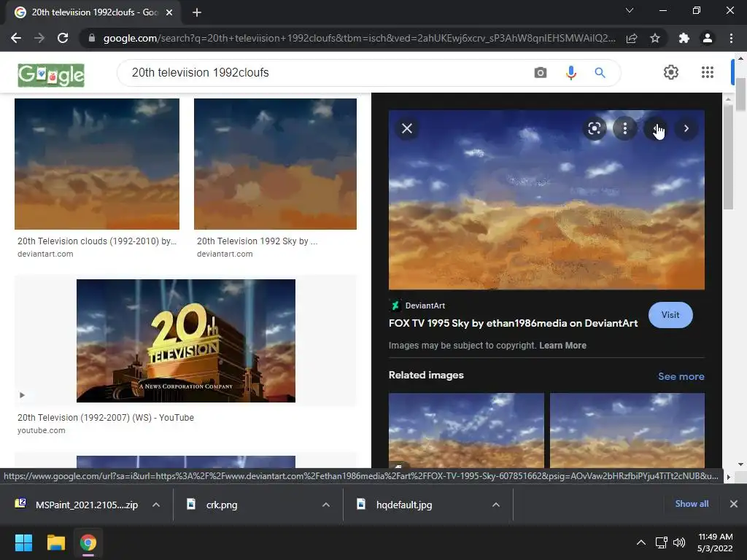Open the crk.png download
The width and height of the screenshot is (747, 560).
click(212, 505)
